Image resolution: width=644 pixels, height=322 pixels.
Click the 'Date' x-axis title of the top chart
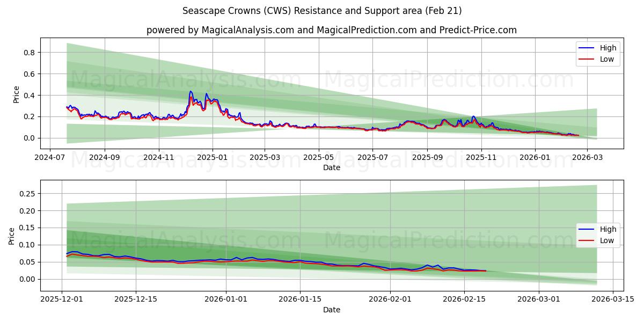point(332,167)
